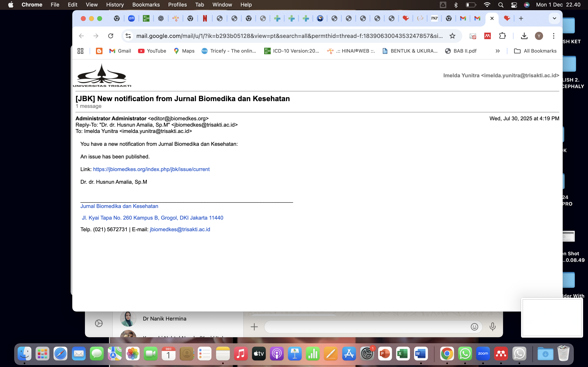This screenshot has width=588, height=367.
Task: Open the YouTube bookmark
Action: click(152, 51)
